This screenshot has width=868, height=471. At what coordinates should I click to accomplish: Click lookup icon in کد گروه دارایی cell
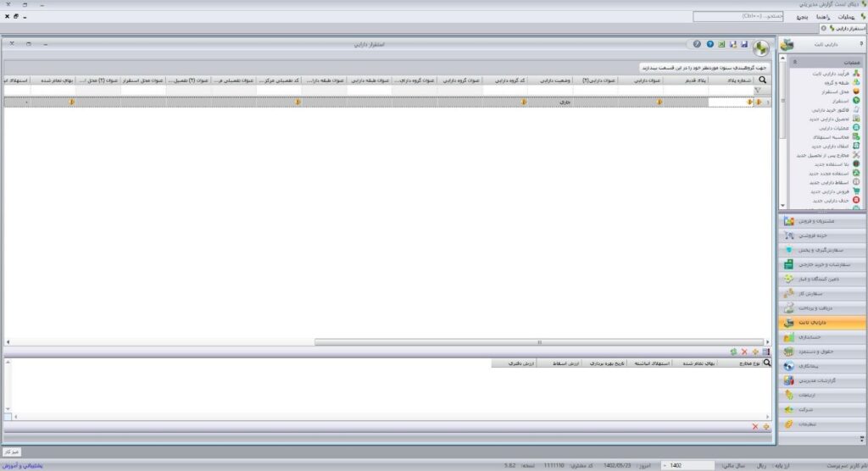(524, 103)
